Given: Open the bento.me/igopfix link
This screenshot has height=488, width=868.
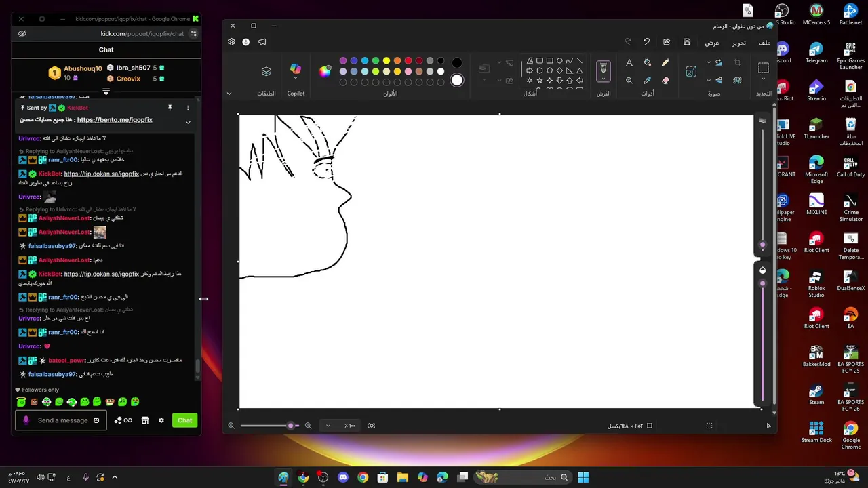Looking at the screenshot, I should click(x=115, y=120).
